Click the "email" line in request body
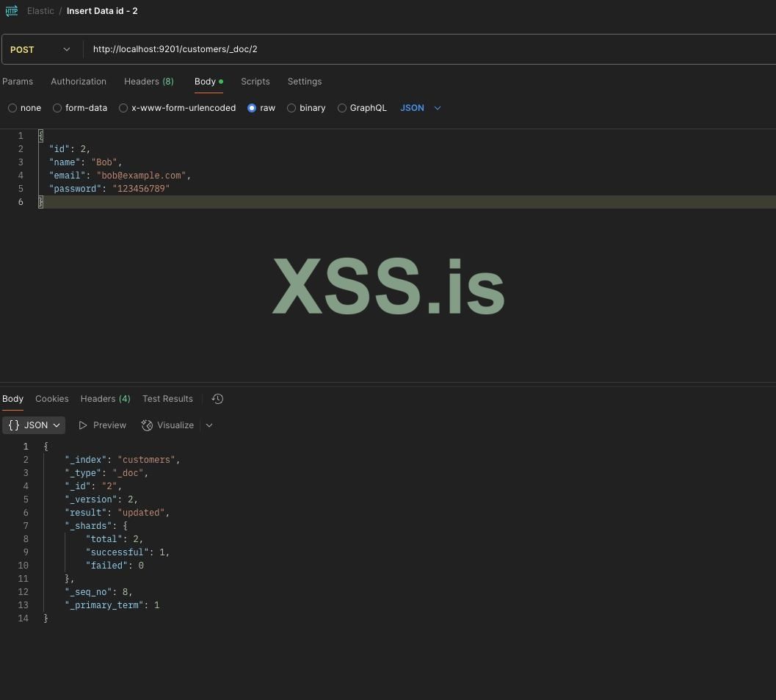776x700 pixels. [x=120, y=176]
